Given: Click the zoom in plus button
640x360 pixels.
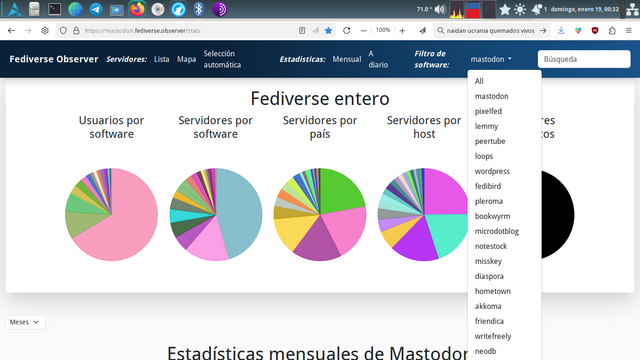Looking at the screenshot, I should (402, 31).
